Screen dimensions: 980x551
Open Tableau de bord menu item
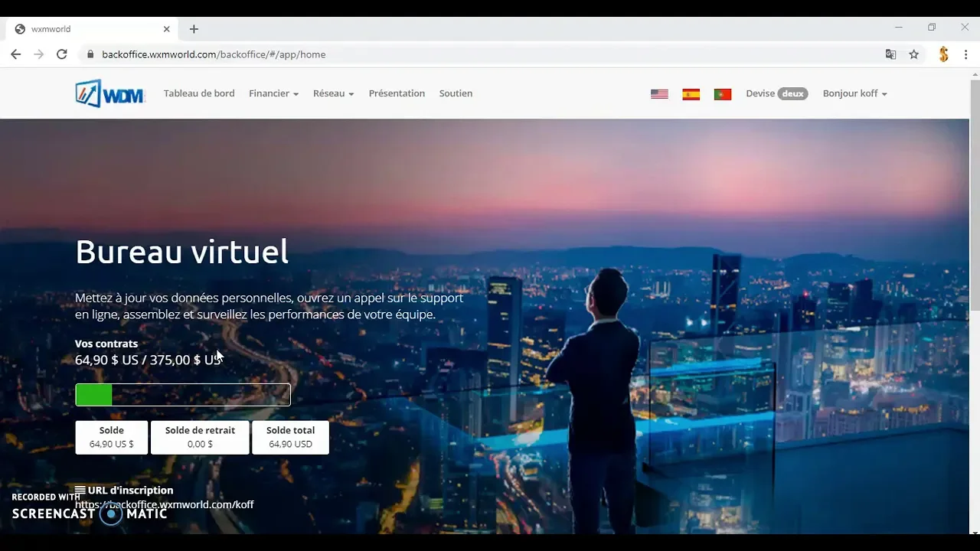click(199, 93)
